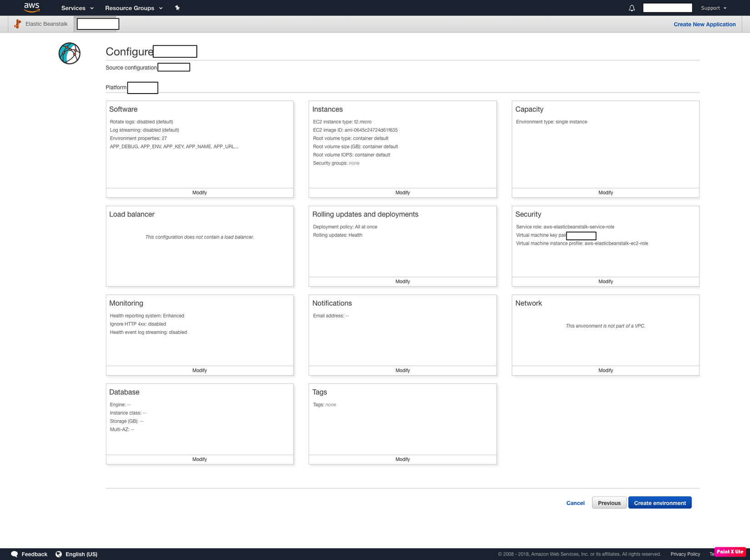Image resolution: width=750 pixels, height=560 pixels.
Task: Click Create New Application link
Action: (705, 25)
